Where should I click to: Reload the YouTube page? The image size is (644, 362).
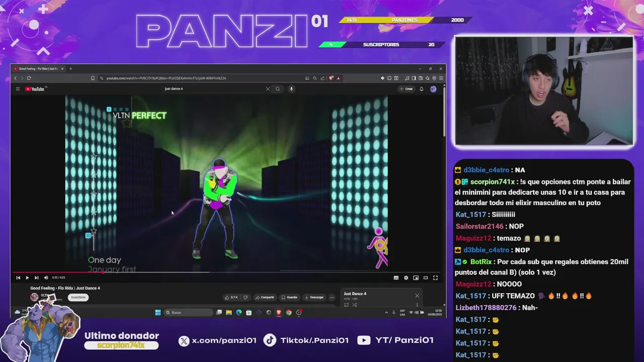29,78
